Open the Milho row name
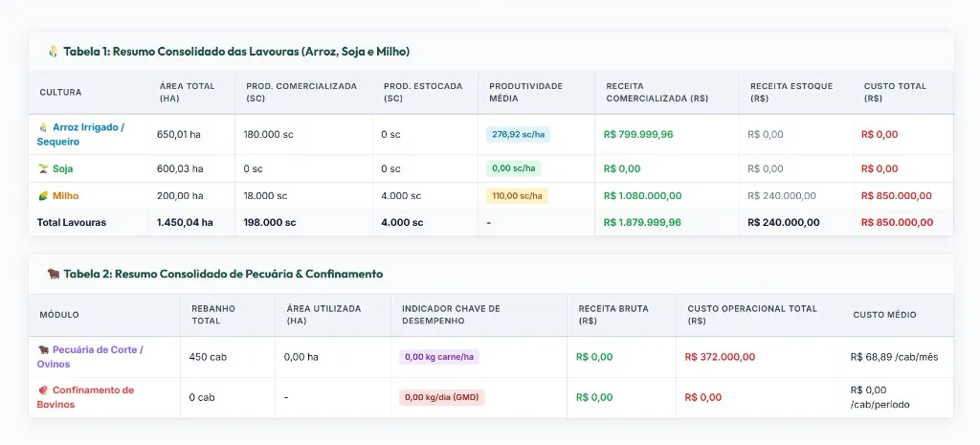The width and height of the screenshot is (980, 445). point(66,195)
